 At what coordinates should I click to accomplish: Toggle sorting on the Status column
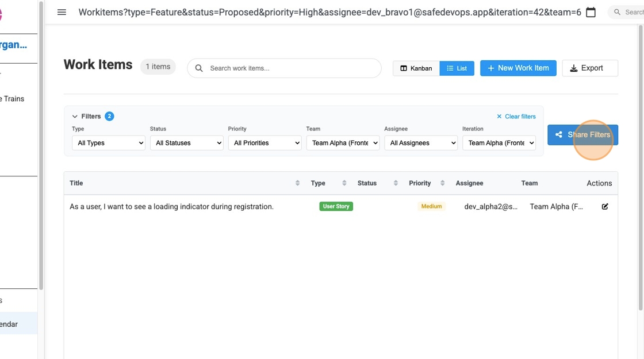(x=396, y=183)
